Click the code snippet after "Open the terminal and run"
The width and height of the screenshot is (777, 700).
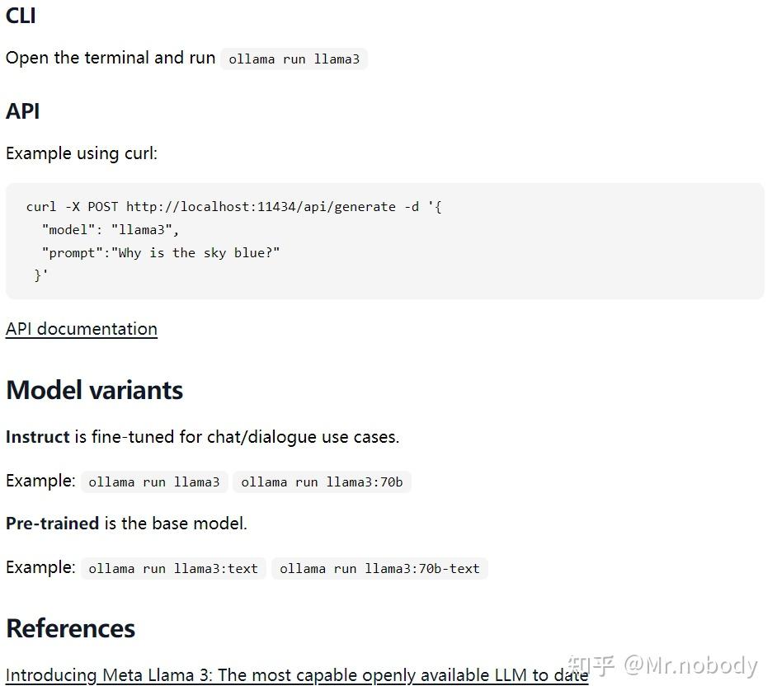[294, 59]
